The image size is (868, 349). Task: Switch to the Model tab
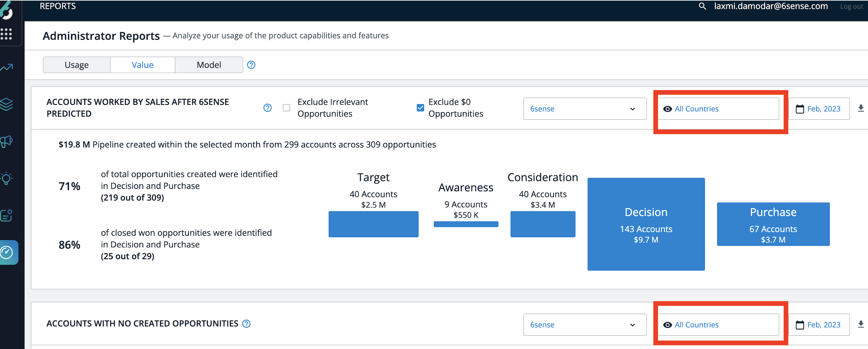(x=209, y=65)
